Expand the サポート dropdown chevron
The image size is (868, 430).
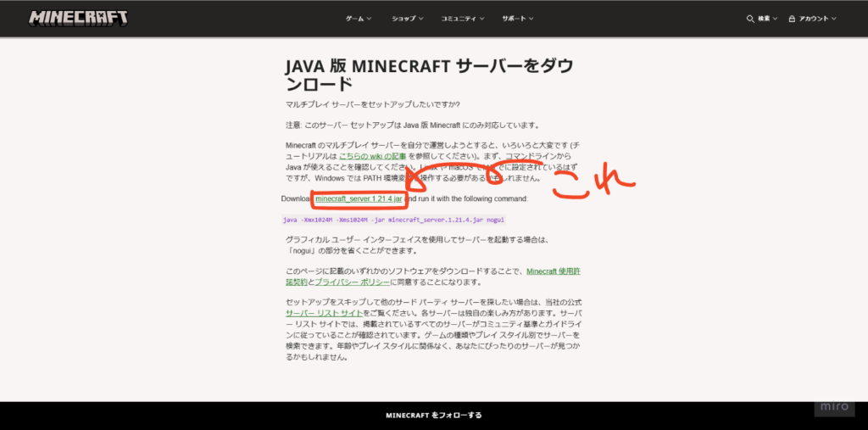pyautogui.click(x=533, y=19)
